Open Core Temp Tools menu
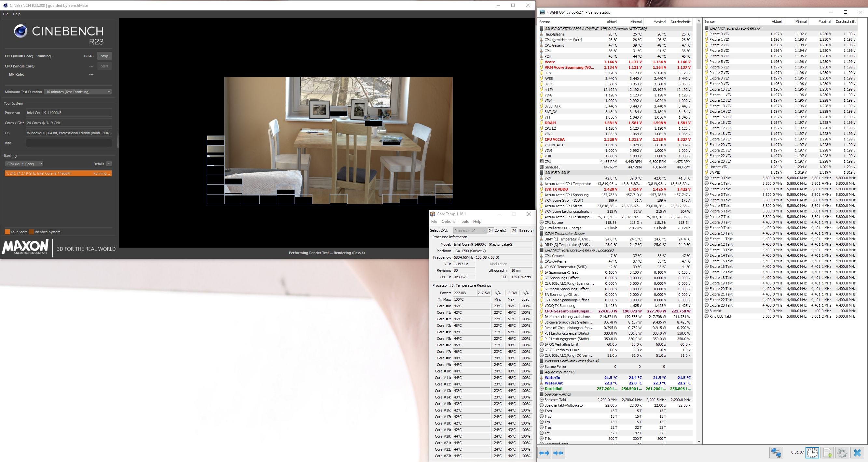Screen dimensions: 868x462 464,222
